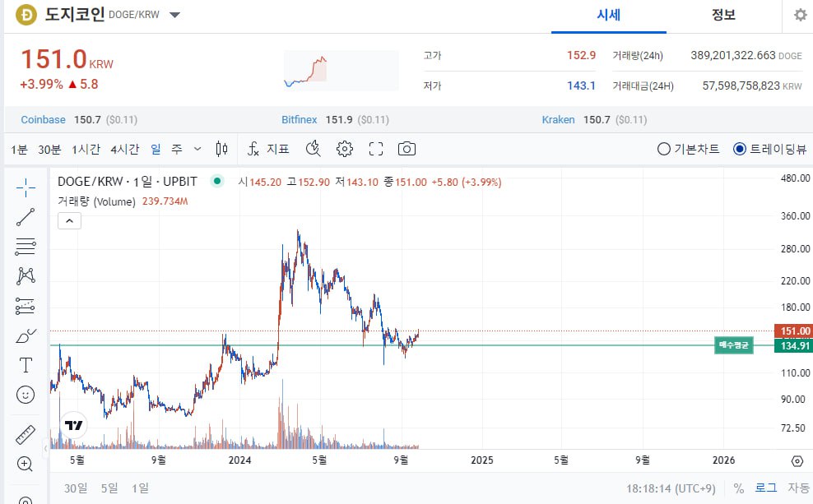Select the Text annotation tool
Image resolution: width=813 pixels, height=504 pixels.
(26, 365)
